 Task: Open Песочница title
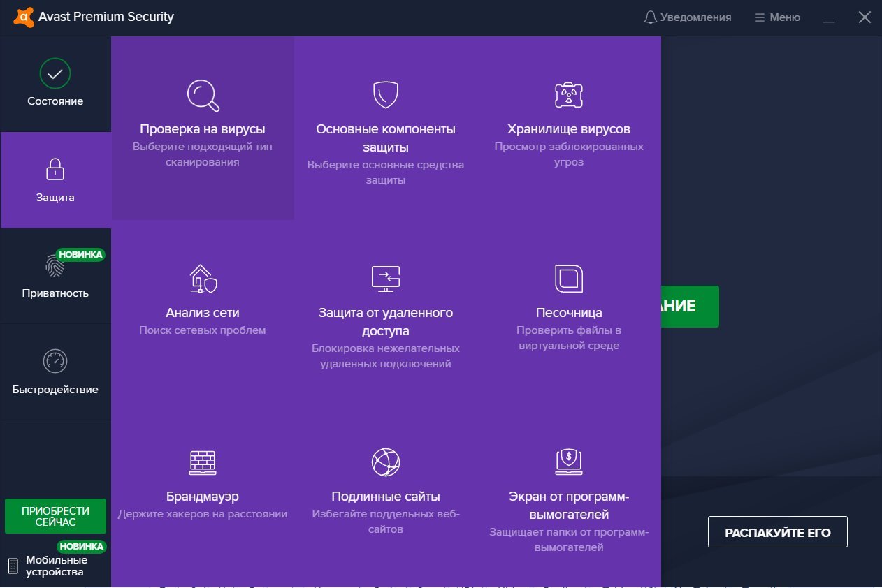pyautogui.click(x=569, y=313)
